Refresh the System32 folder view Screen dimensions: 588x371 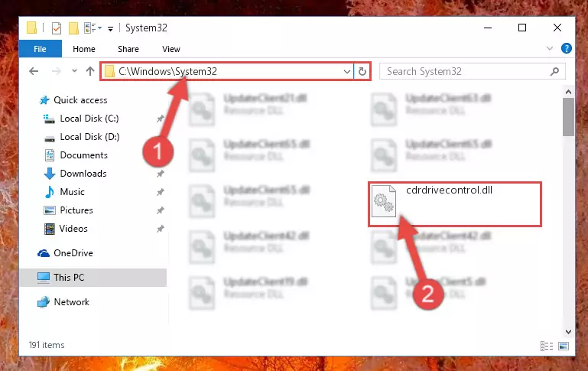tap(362, 71)
